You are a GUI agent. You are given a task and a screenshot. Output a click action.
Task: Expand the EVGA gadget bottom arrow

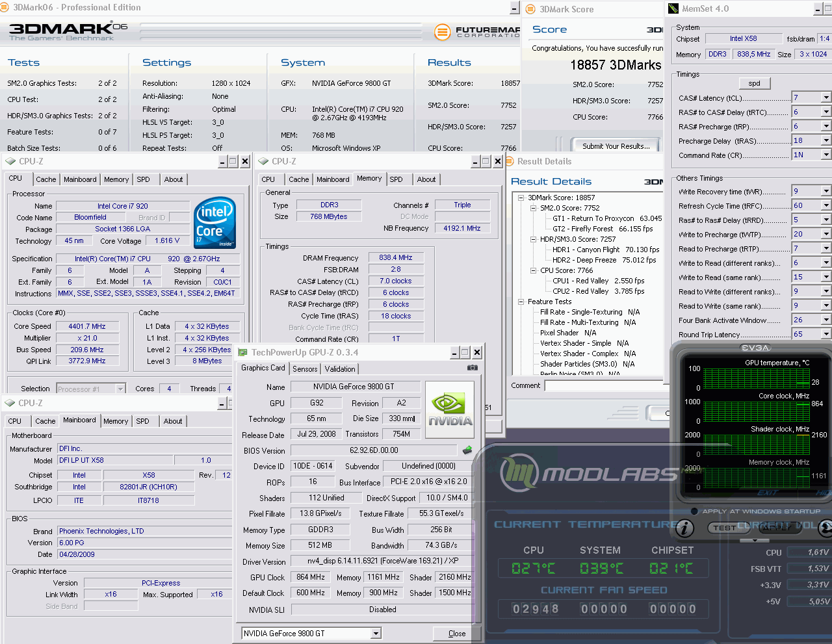point(755,541)
